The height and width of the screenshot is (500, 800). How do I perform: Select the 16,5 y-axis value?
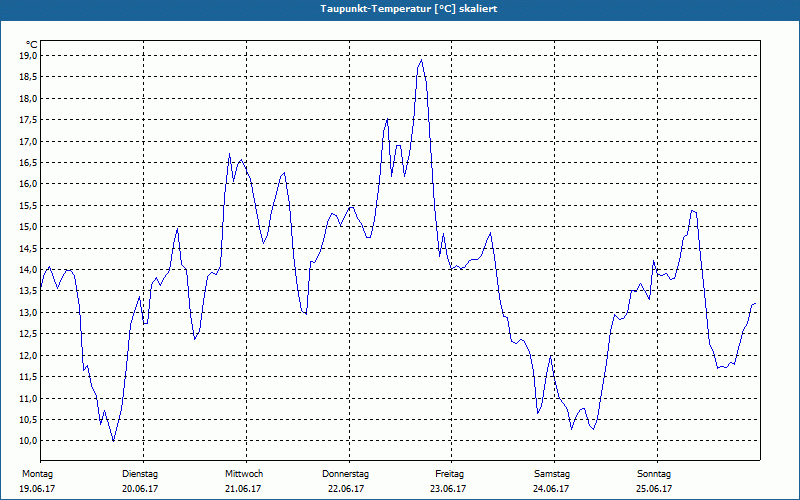(x=28, y=163)
